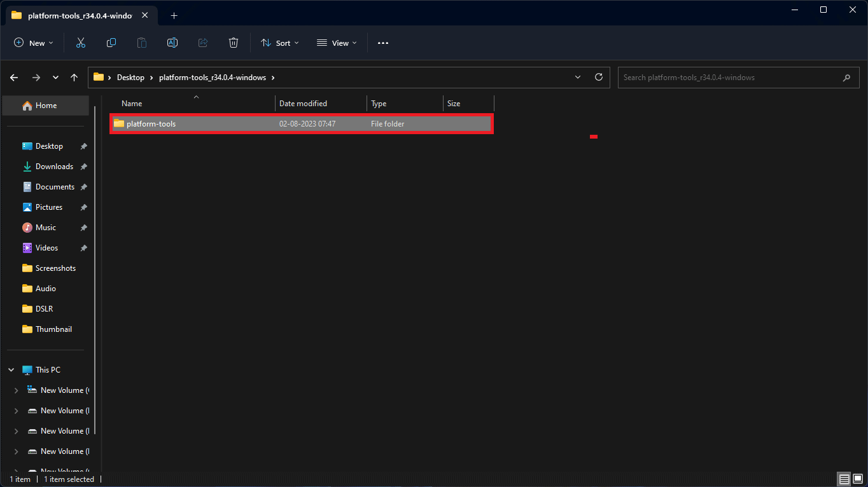Image resolution: width=868 pixels, height=487 pixels.
Task: Click the Delete trash icon
Action: click(234, 43)
